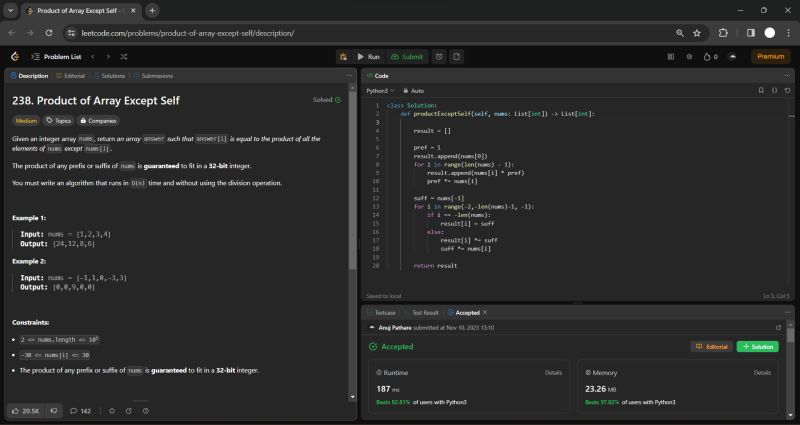Reset code to default with the revert icon

(787, 90)
